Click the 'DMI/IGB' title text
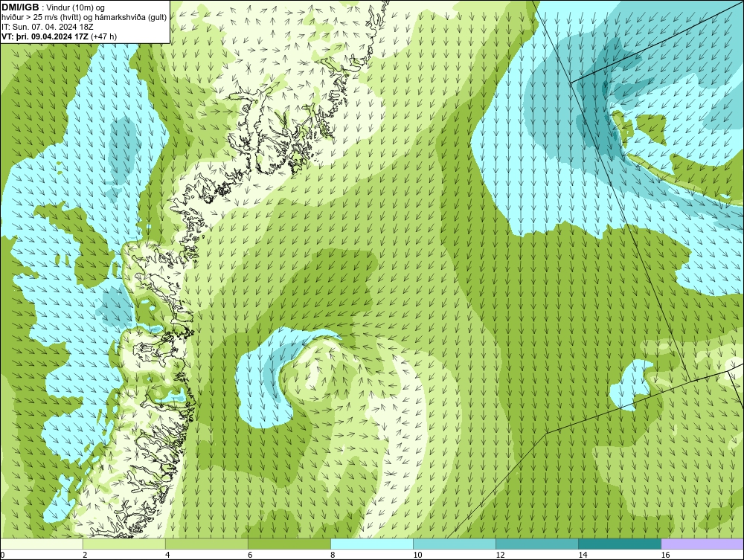 (20, 7)
